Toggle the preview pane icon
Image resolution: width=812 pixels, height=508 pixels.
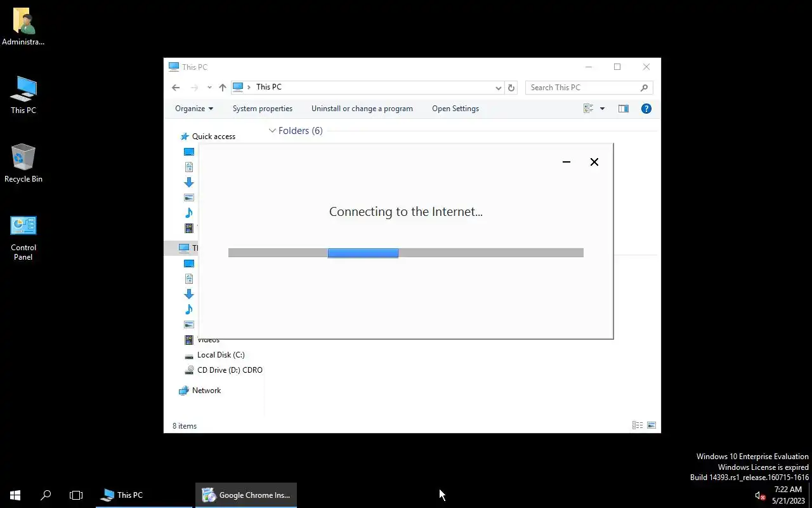click(624, 109)
